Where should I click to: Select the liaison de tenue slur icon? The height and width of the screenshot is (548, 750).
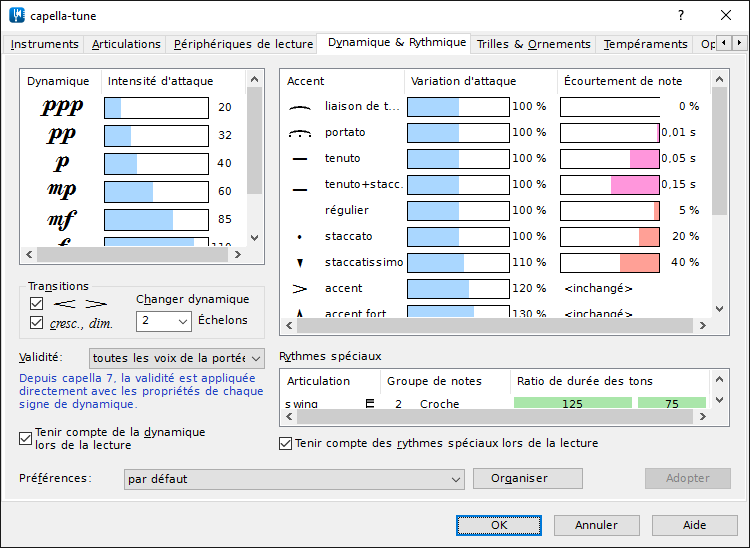point(300,108)
